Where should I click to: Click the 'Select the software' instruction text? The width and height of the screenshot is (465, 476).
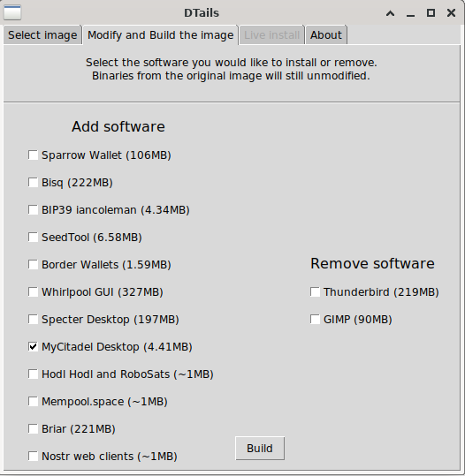232,63
